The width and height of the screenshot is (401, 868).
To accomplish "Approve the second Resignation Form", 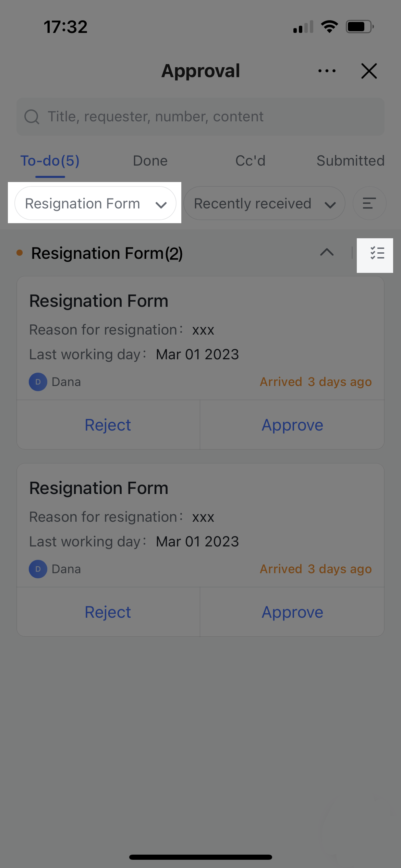I will coord(292,612).
